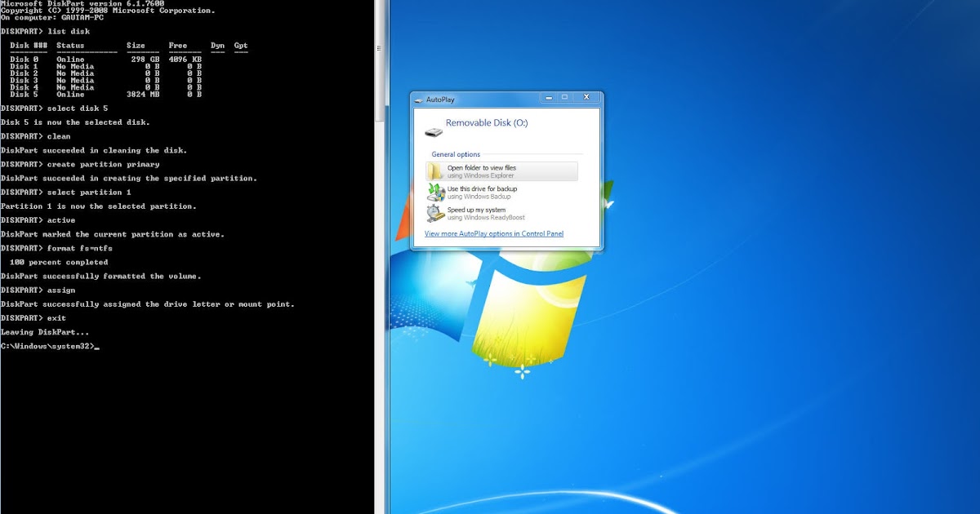Click the 'list disk' command line in console
The height and width of the screenshot is (514, 980).
click(45, 31)
